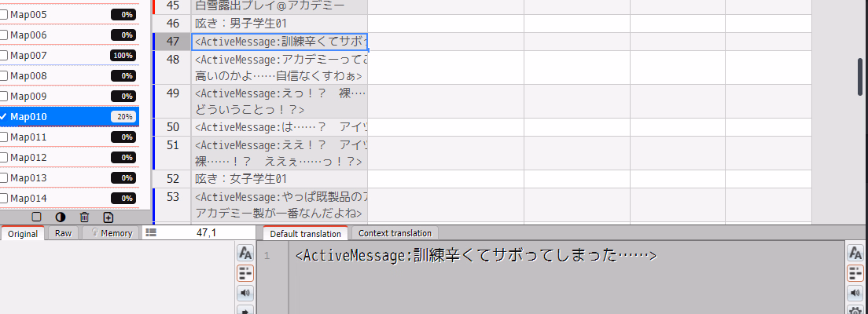Click the select-all square icon below file list

pyautogui.click(x=36, y=217)
